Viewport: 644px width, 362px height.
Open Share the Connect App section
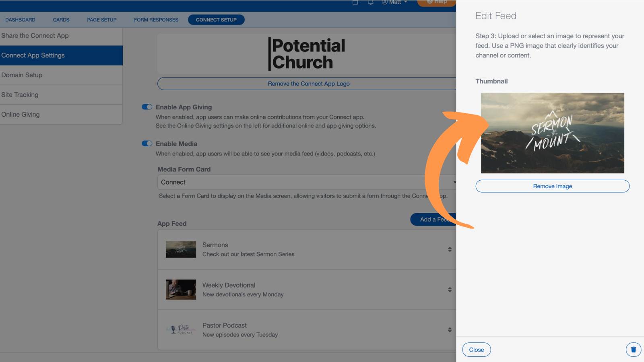click(61, 36)
